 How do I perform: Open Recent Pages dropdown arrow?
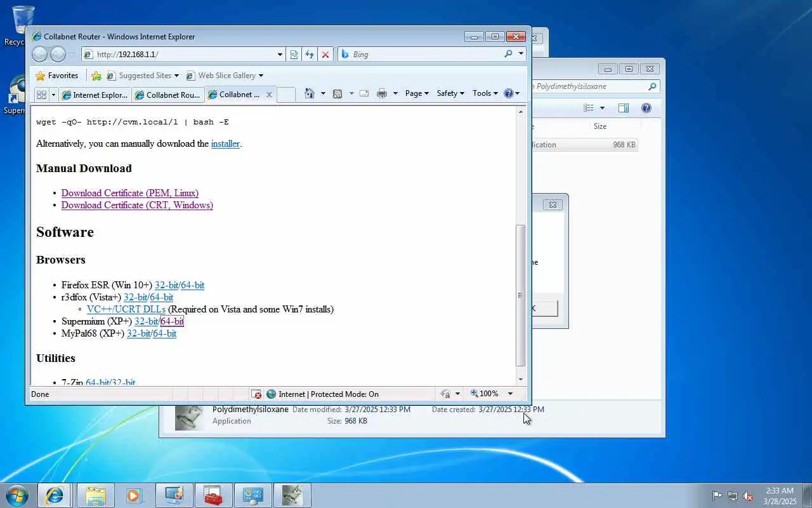click(72, 55)
